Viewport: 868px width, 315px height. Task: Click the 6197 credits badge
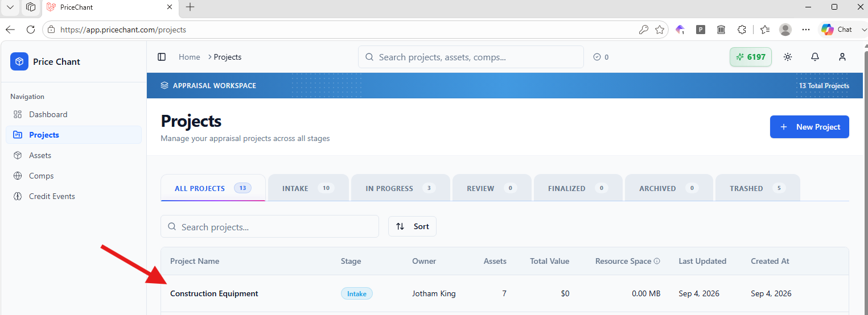click(751, 57)
